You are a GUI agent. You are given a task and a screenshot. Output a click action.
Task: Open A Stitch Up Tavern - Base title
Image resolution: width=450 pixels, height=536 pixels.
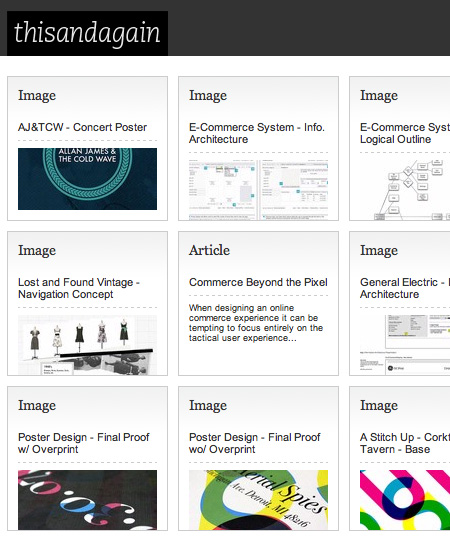[x=405, y=443]
